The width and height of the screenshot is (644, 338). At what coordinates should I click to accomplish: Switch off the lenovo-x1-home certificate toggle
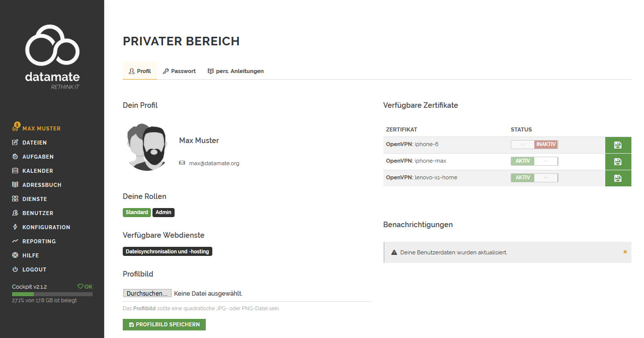click(x=534, y=178)
